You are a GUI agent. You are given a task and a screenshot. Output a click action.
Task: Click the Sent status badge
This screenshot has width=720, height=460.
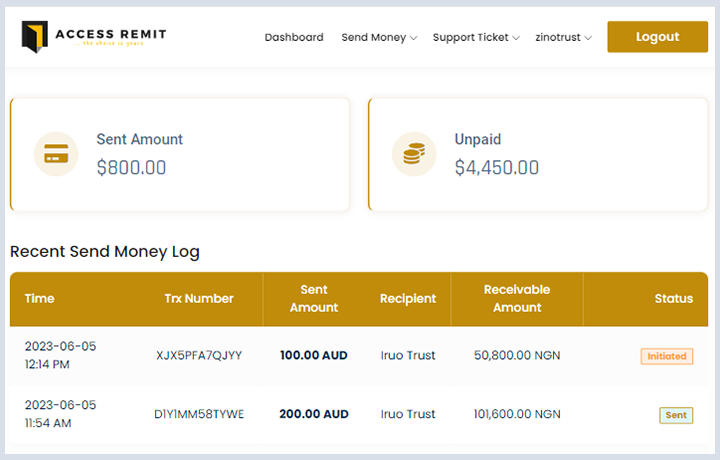[676, 415]
